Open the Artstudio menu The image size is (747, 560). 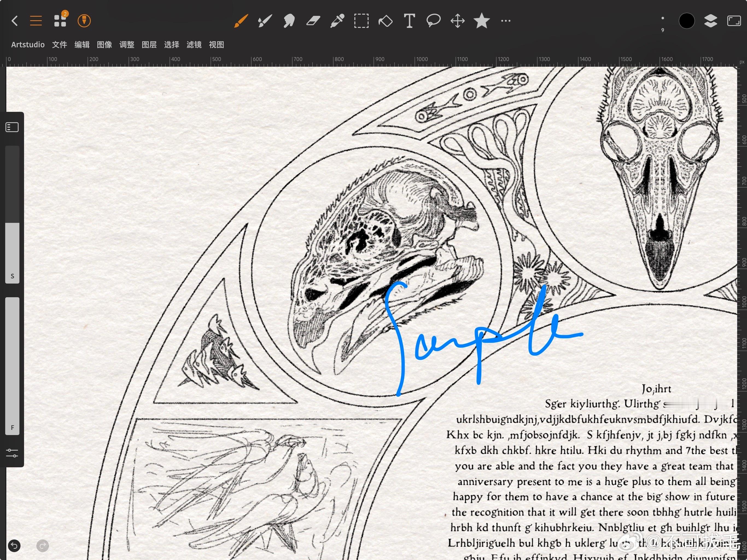pyautogui.click(x=28, y=45)
